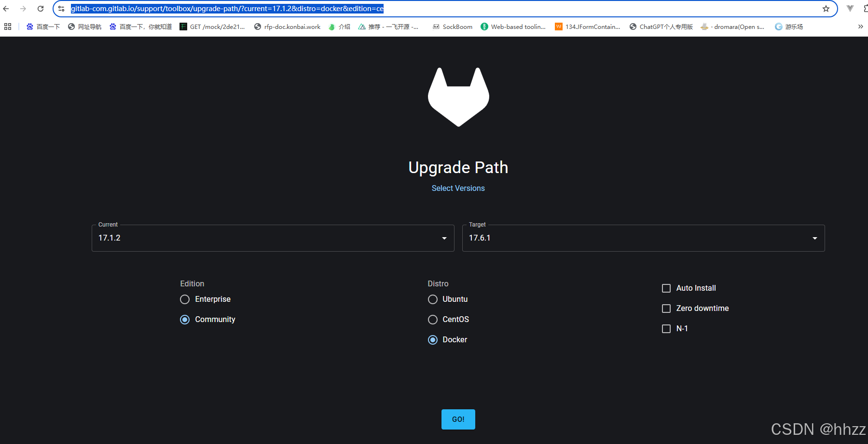Open the SockBoom bookmark
Screen dimensions: 868x444
pyautogui.click(x=453, y=27)
